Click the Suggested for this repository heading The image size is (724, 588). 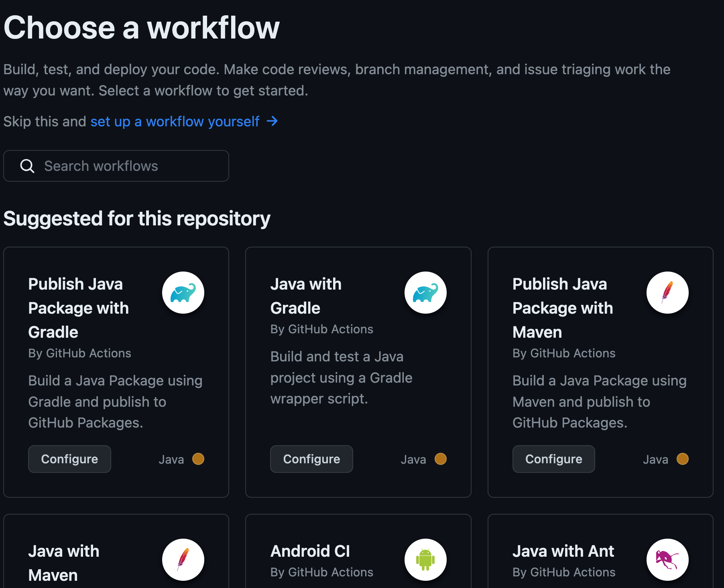tap(137, 219)
